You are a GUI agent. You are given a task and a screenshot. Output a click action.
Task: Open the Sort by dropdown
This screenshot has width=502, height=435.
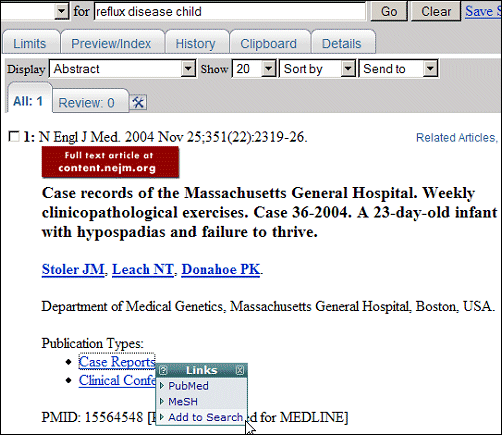(x=348, y=69)
